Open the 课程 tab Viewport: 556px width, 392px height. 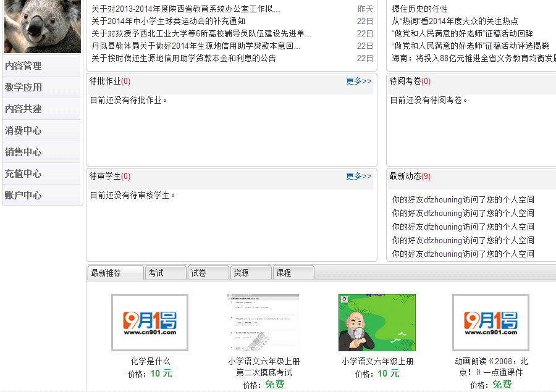click(x=293, y=273)
